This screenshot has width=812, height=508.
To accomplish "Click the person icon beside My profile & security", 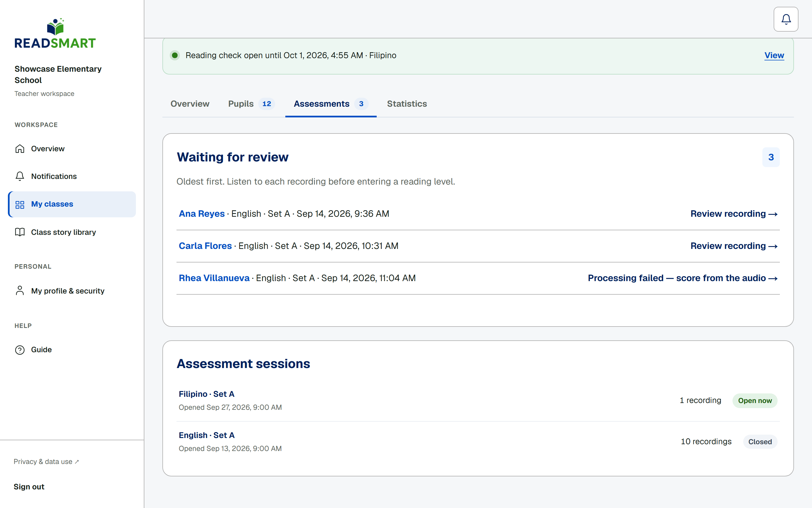I will click(x=20, y=291).
